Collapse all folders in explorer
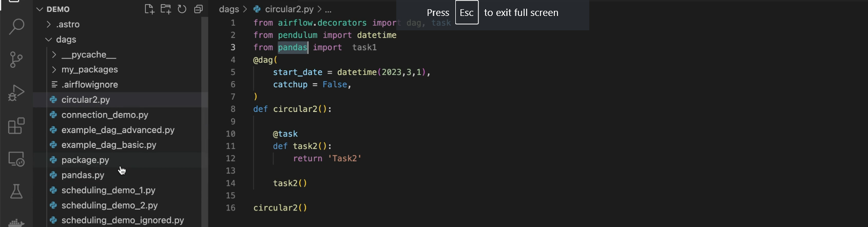The width and height of the screenshot is (868, 227). point(199,9)
